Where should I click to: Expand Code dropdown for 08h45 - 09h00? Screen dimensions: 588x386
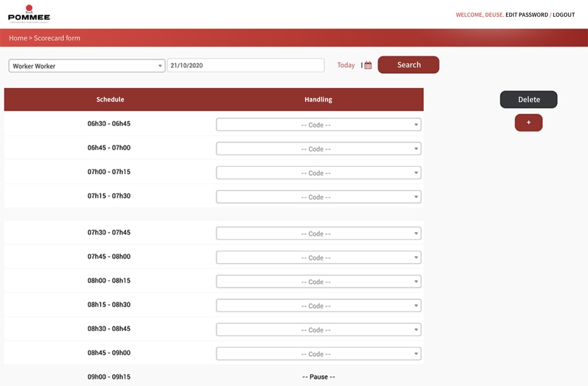click(x=319, y=354)
